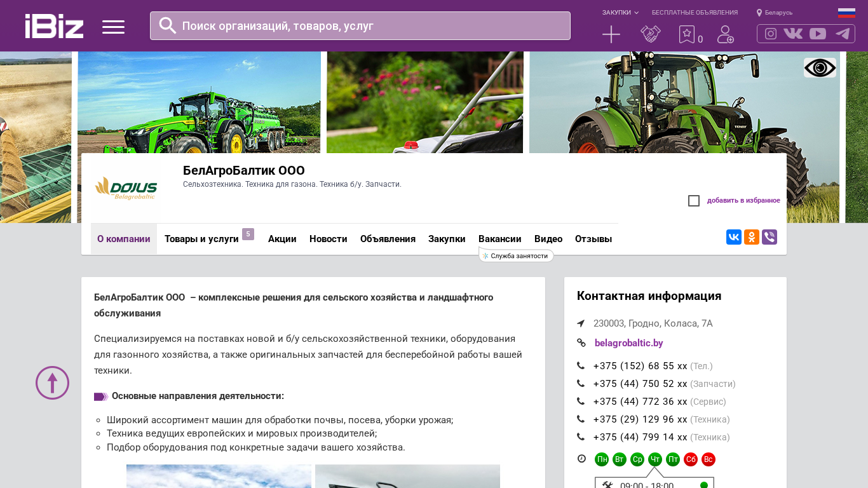Image resolution: width=868 pixels, height=488 pixels.
Task: Open the VK link in header
Action: point(793,34)
